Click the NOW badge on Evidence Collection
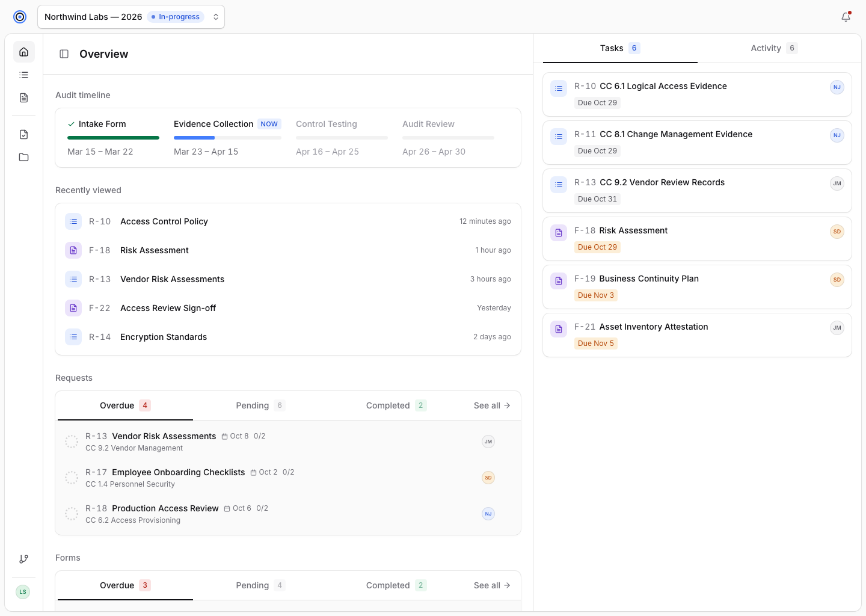The height and width of the screenshot is (616, 866). 269,124
